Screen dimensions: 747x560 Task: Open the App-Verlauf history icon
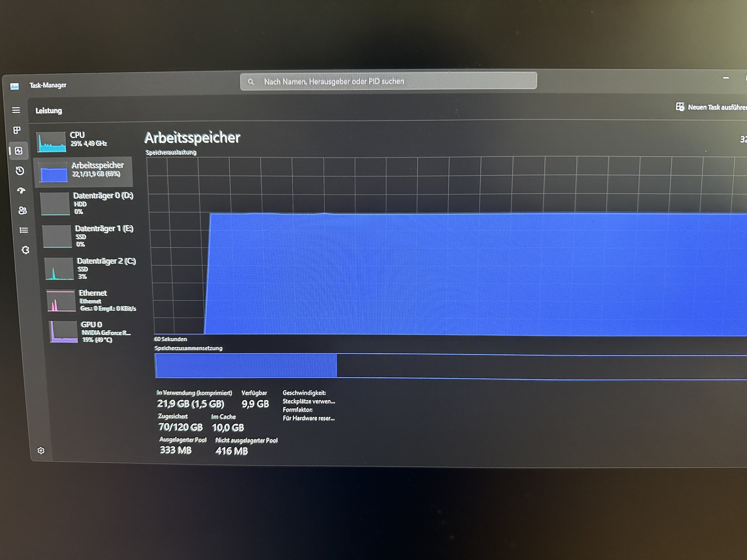point(20,171)
